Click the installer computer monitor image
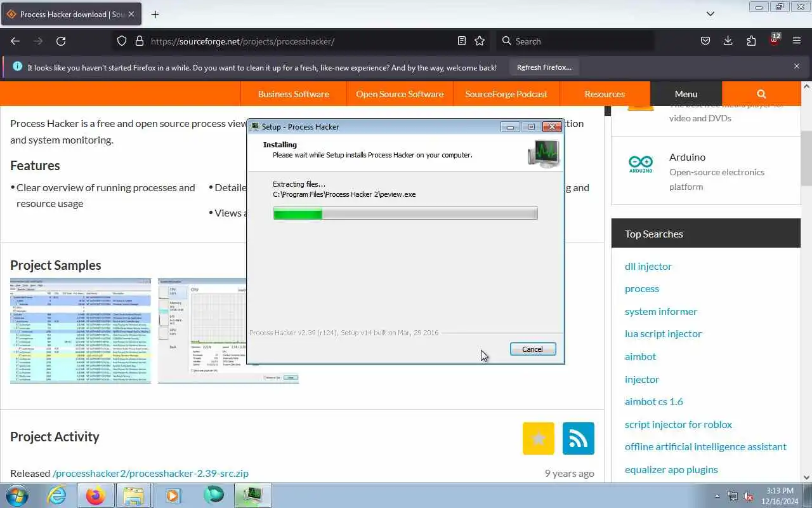This screenshot has height=508, width=812. tap(544, 153)
